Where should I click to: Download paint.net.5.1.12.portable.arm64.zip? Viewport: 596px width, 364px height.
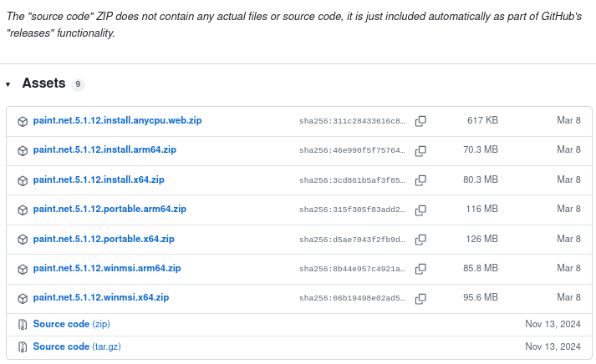click(110, 209)
